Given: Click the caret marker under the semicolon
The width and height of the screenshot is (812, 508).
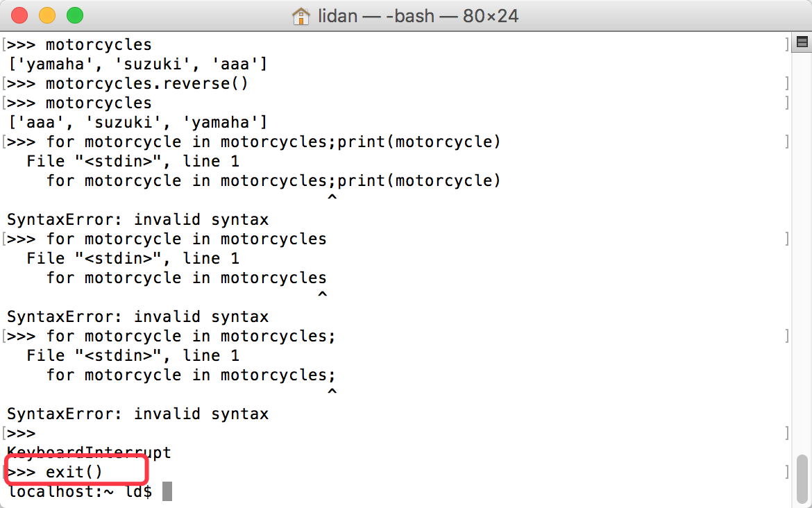Looking at the screenshot, I should click(332, 390).
